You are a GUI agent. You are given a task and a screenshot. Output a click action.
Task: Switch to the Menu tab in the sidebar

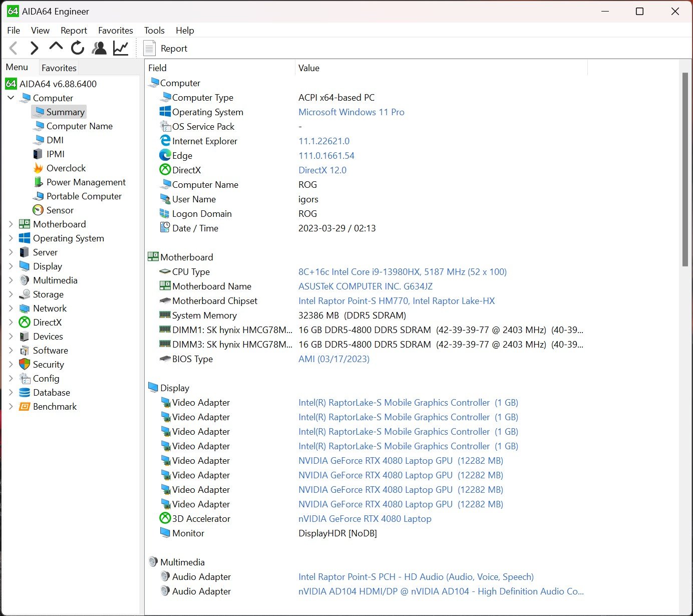point(17,67)
